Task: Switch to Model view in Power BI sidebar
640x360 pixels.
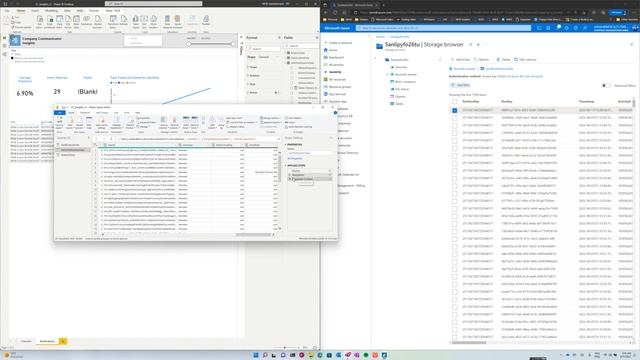Action: (x=4, y=54)
